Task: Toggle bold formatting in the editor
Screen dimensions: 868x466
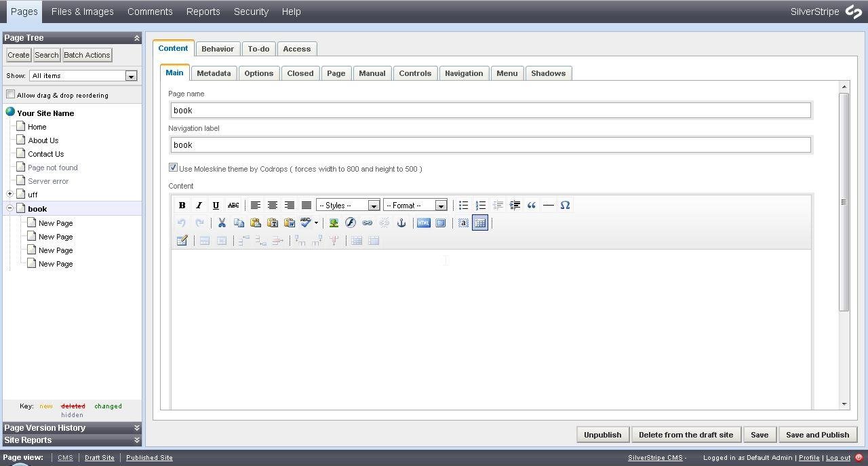Action: point(182,205)
